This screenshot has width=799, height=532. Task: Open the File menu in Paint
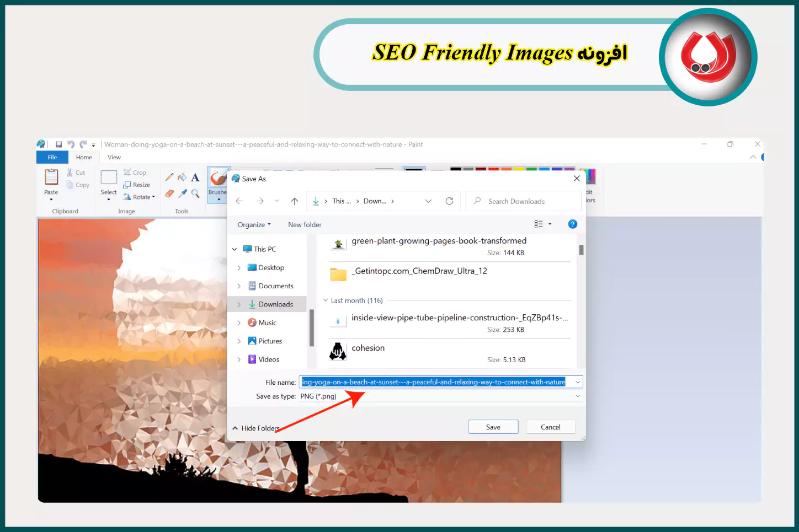click(52, 157)
